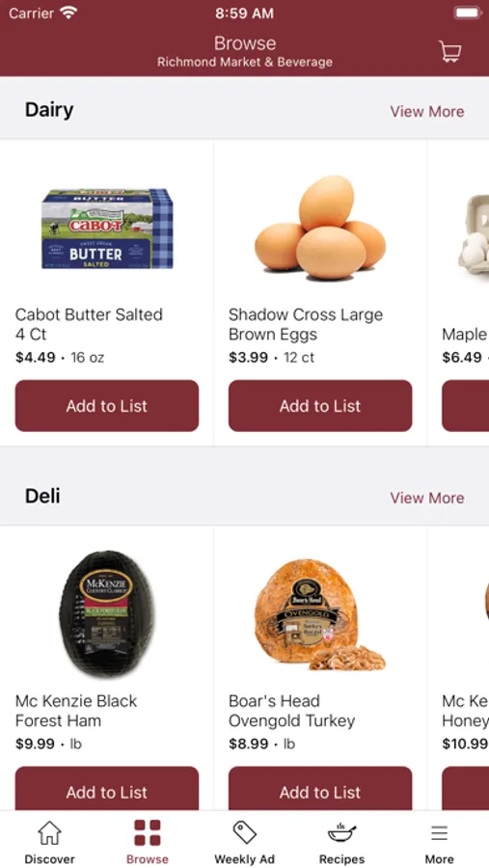Tap the battery status icon
Screen dimensions: 489x868
pos(468,13)
